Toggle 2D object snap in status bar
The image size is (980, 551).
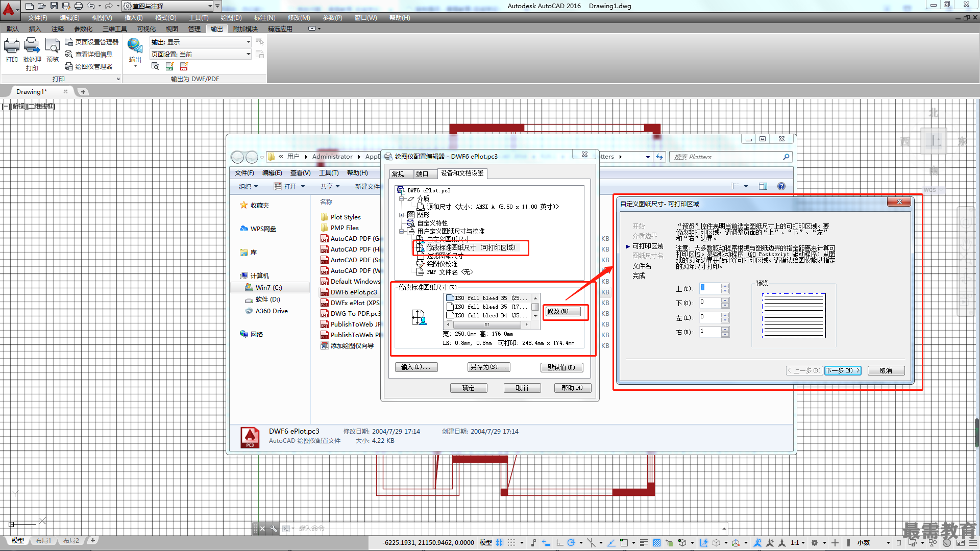click(624, 543)
